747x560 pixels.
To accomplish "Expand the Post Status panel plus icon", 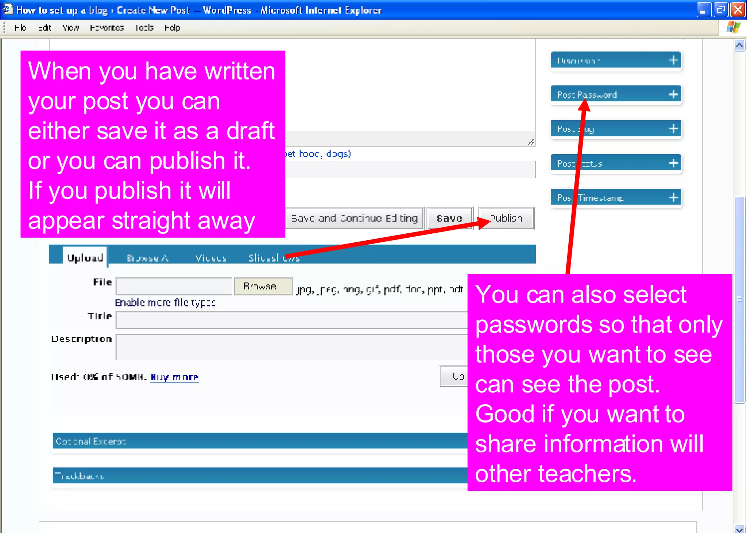I will pos(673,163).
